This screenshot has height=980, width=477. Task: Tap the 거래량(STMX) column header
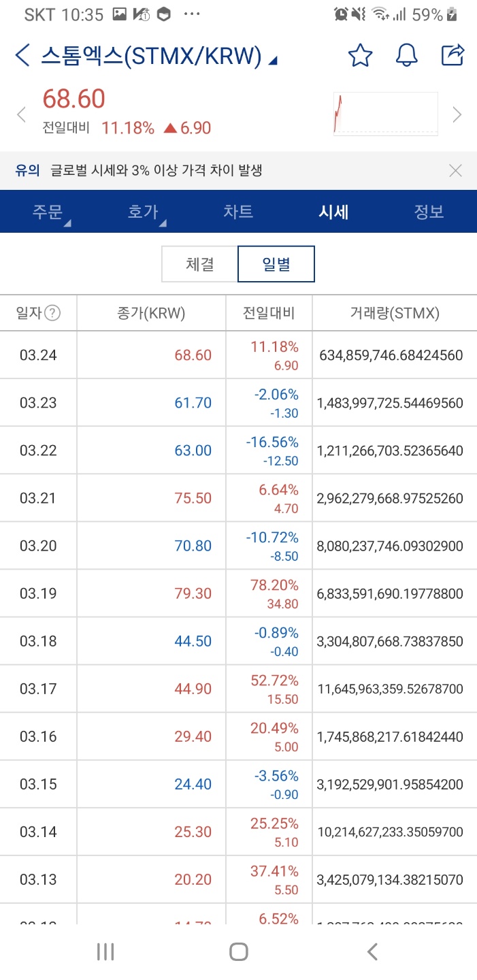(x=395, y=313)
